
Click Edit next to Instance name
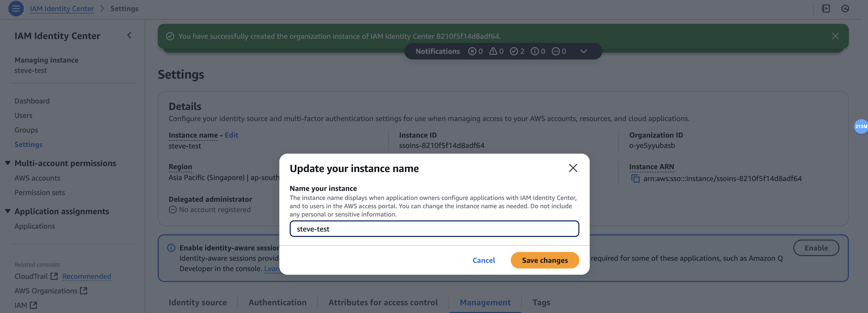coord(231,135)
